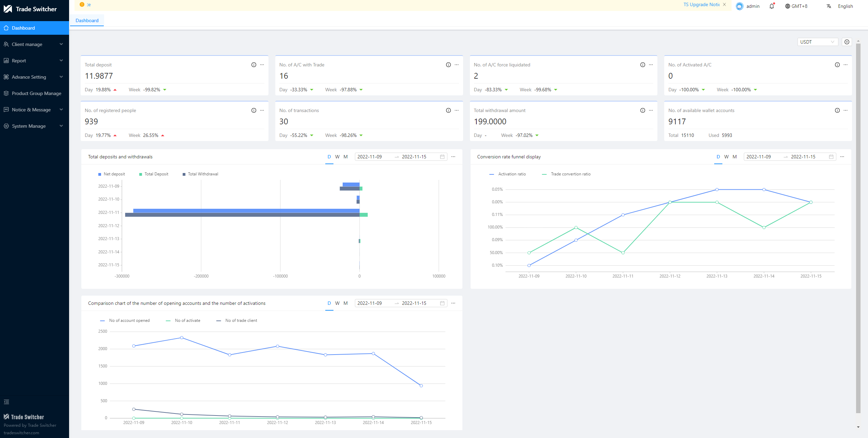Click the English language switcher

[845, 6]
